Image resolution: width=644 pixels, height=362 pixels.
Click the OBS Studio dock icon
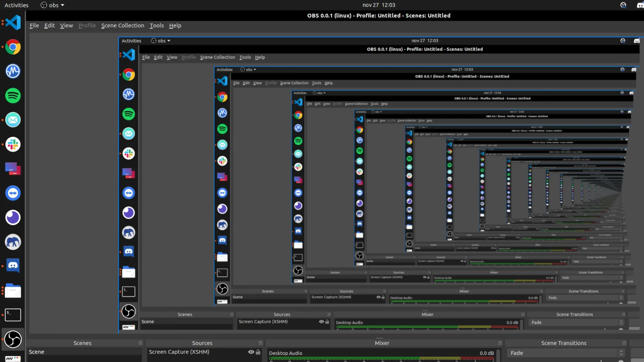click(x=13, y=339)
